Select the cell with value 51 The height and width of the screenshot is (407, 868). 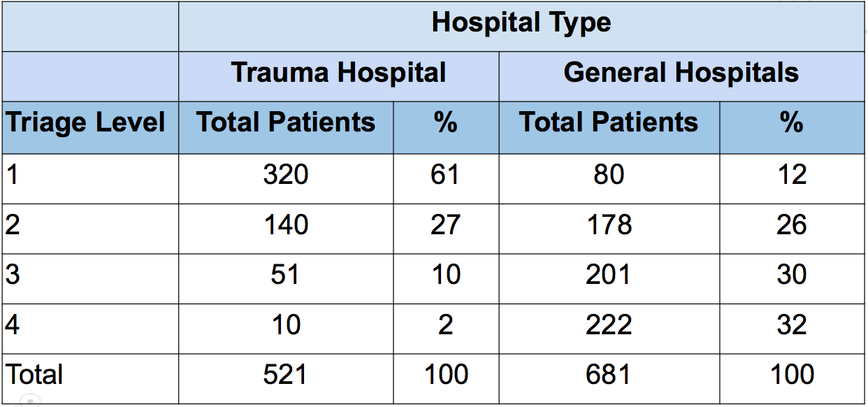coord(286,275)
